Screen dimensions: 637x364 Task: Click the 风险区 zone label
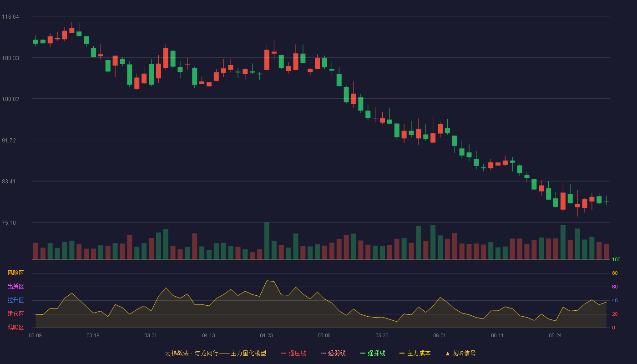tap(15, 273)
